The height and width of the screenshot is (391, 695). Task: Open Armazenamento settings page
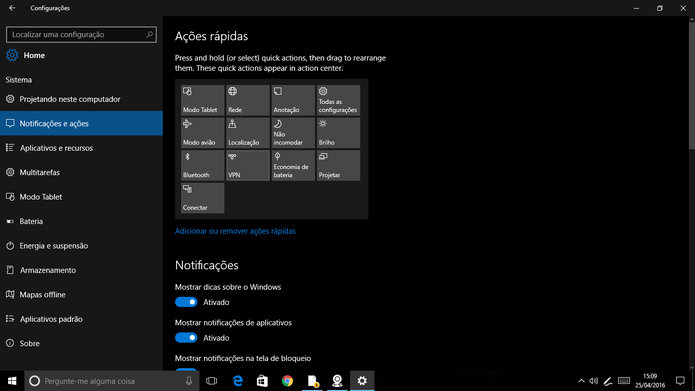82,270
